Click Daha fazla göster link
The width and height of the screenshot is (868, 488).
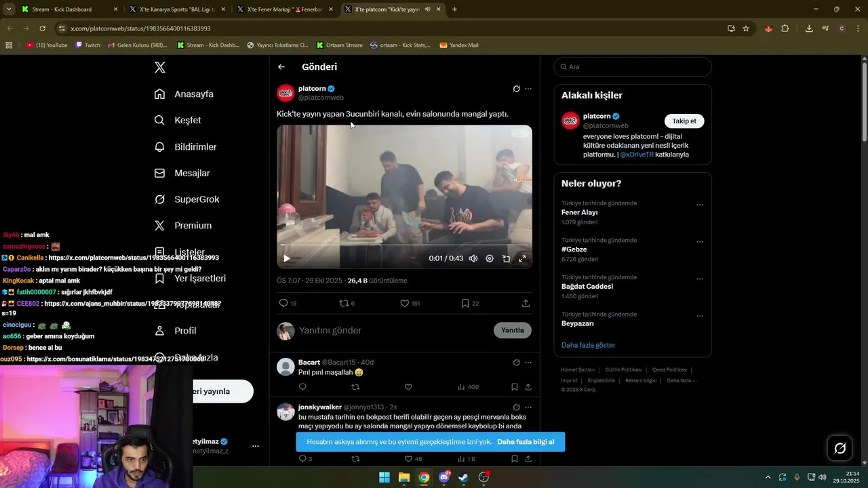click(588, 346)
